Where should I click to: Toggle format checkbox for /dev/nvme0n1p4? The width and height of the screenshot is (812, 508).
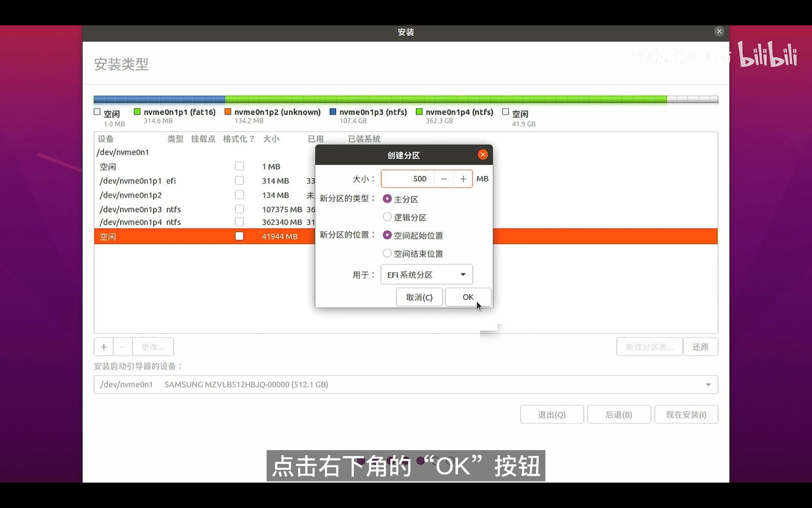pos(239,222)
